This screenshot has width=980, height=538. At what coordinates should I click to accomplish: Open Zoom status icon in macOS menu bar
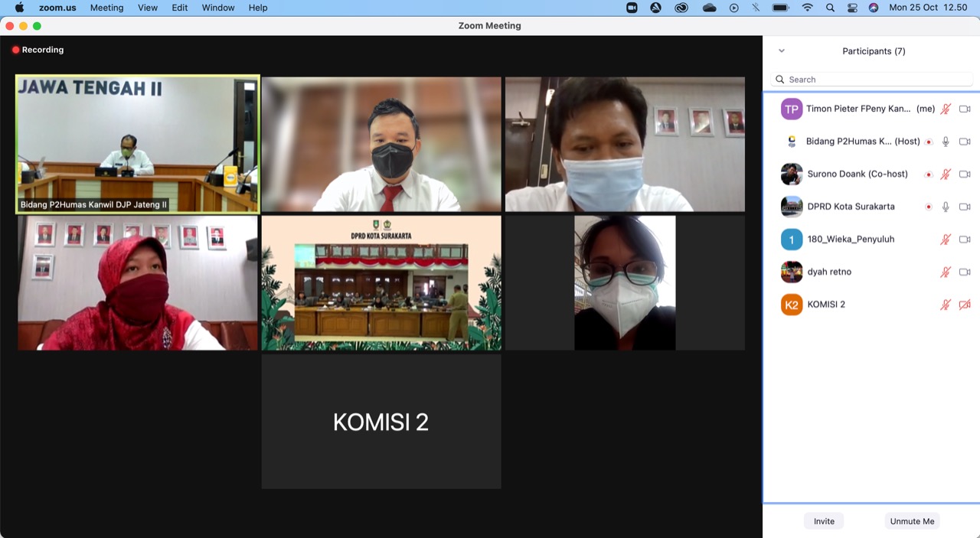click(632, 8)
